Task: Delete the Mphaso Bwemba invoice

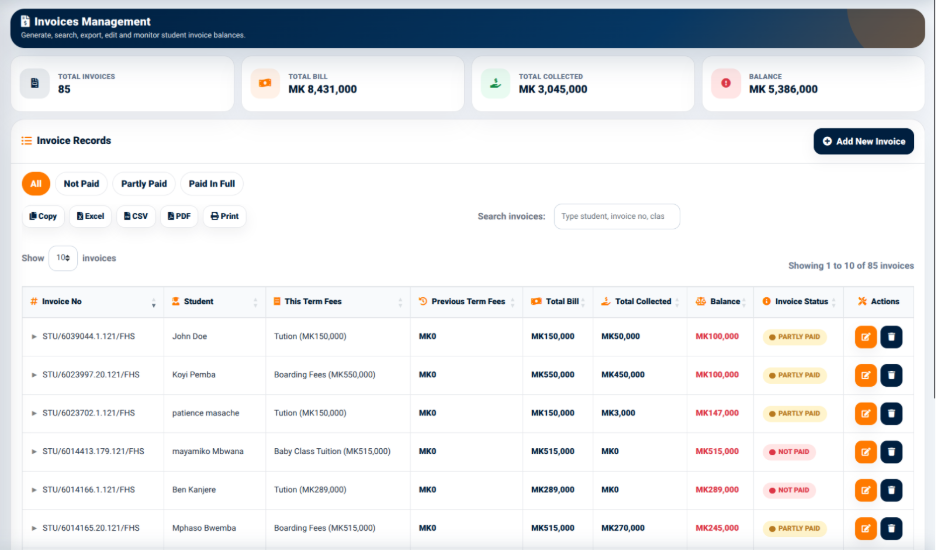Action: 891,529
